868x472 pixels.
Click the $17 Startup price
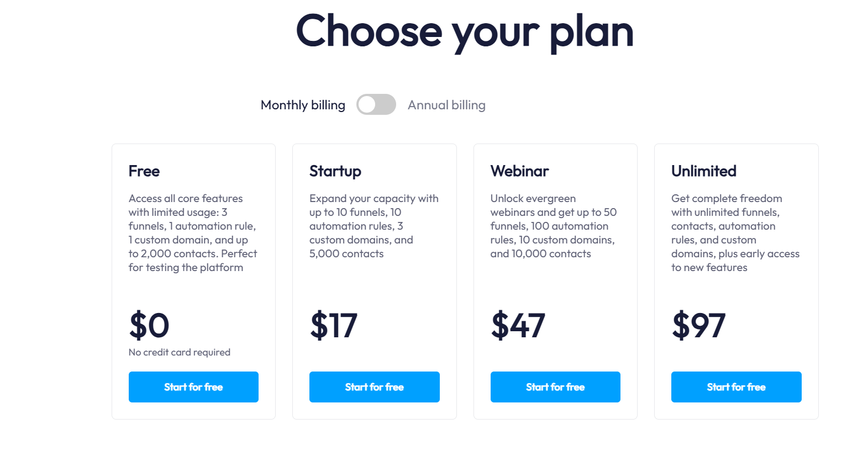click(x=334, y=325)
